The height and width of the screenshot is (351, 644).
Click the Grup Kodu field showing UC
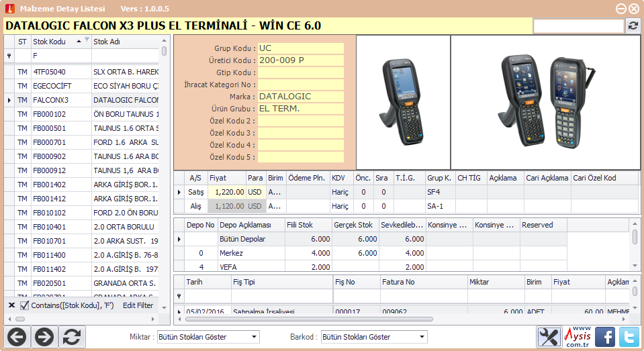301,48
